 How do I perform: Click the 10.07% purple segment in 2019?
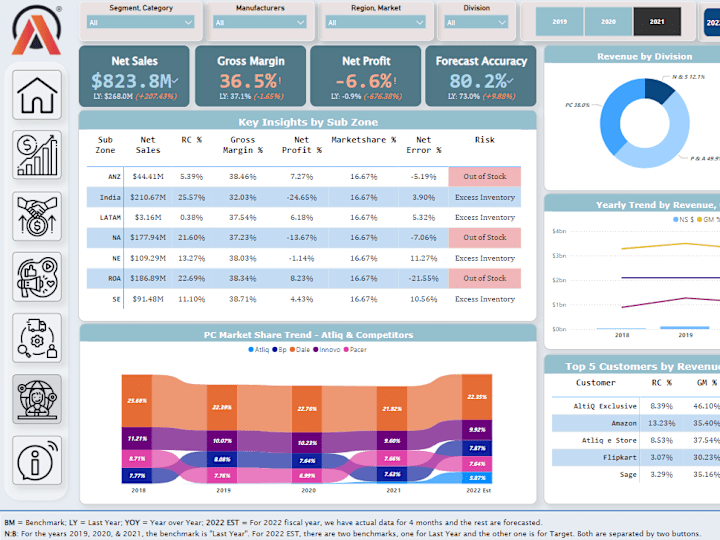(x=222, y=441)
